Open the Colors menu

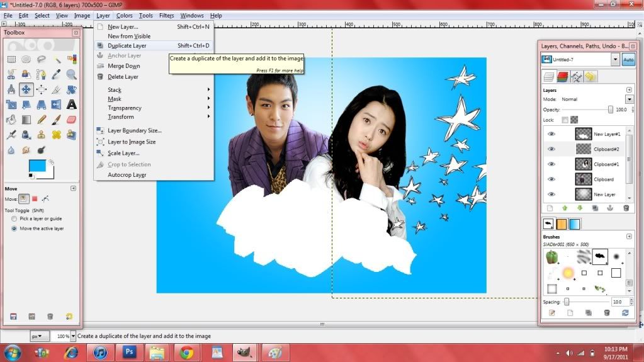(124, 16)
